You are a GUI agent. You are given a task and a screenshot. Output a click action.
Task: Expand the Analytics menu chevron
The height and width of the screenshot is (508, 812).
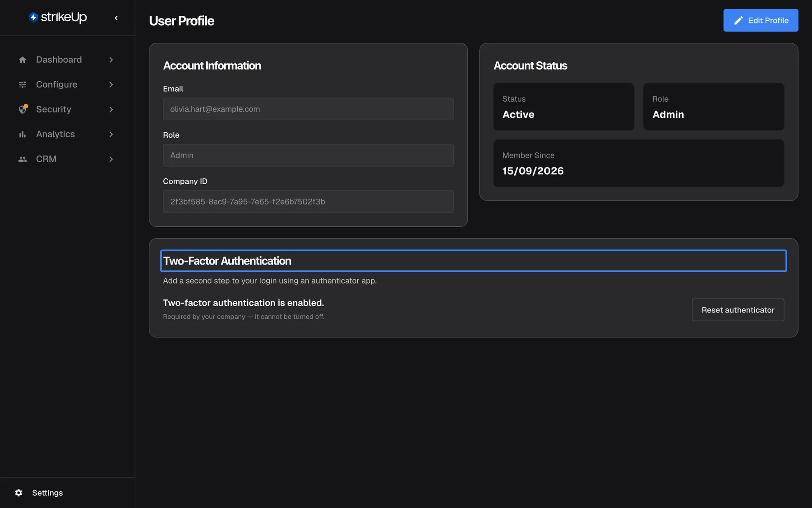tap(111, 134)
